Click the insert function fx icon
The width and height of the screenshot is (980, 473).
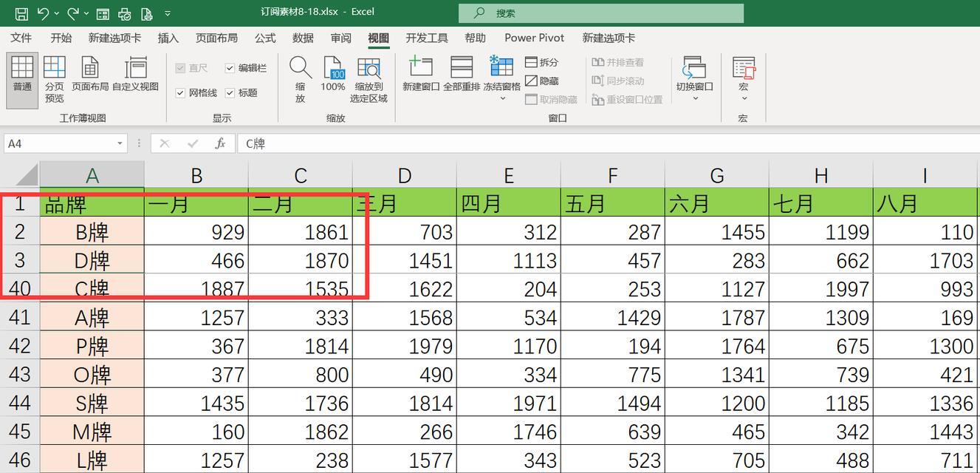220,143
